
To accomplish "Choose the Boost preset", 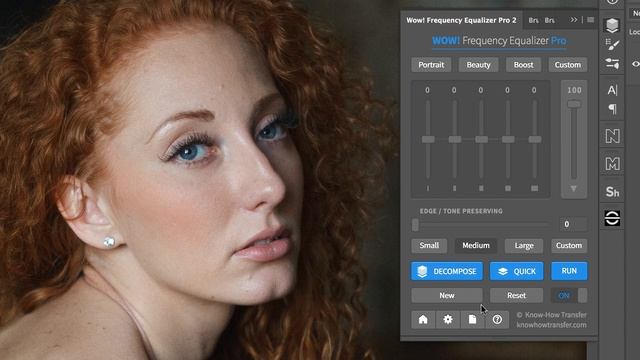I will (x=523, y=65).
